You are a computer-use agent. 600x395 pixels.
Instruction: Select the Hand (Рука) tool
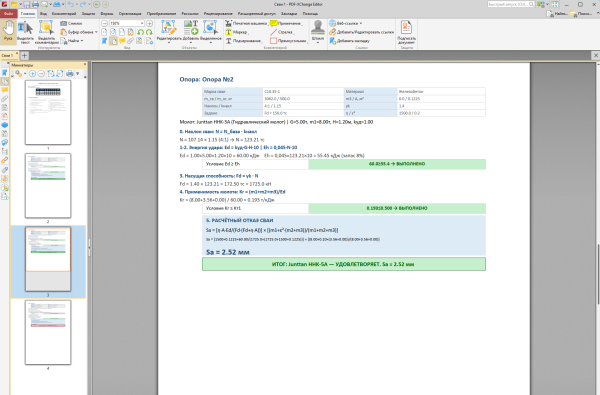[8, 32]
